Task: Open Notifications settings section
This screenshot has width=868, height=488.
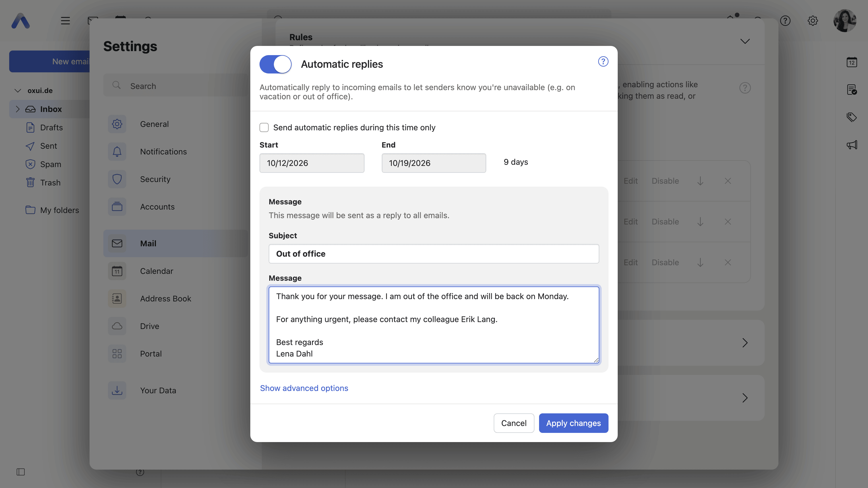Action: coord(175,152)
